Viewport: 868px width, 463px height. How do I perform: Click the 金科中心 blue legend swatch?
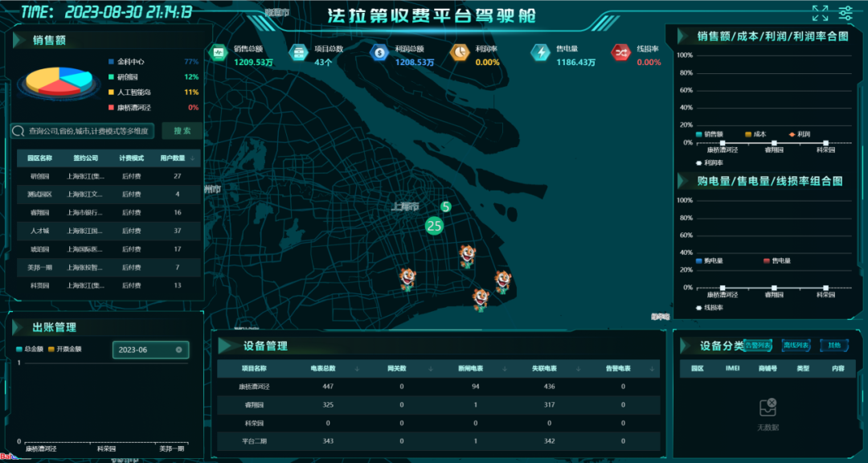pyautogui.click(x=111, y=61)
